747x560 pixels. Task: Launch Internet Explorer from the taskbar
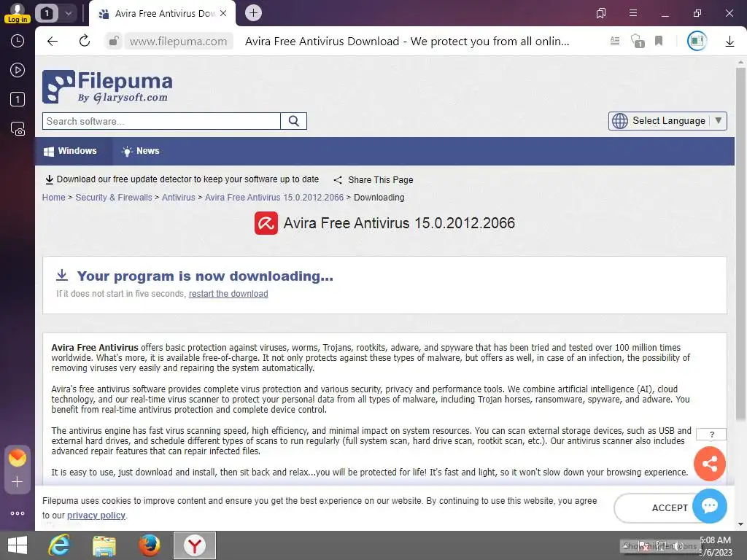59,545
